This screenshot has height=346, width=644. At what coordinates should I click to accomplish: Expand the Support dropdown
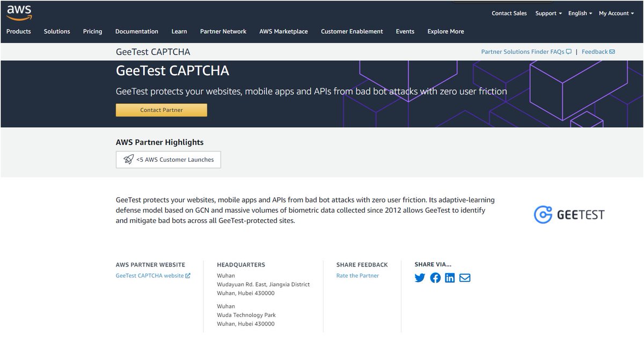(548, 13)
